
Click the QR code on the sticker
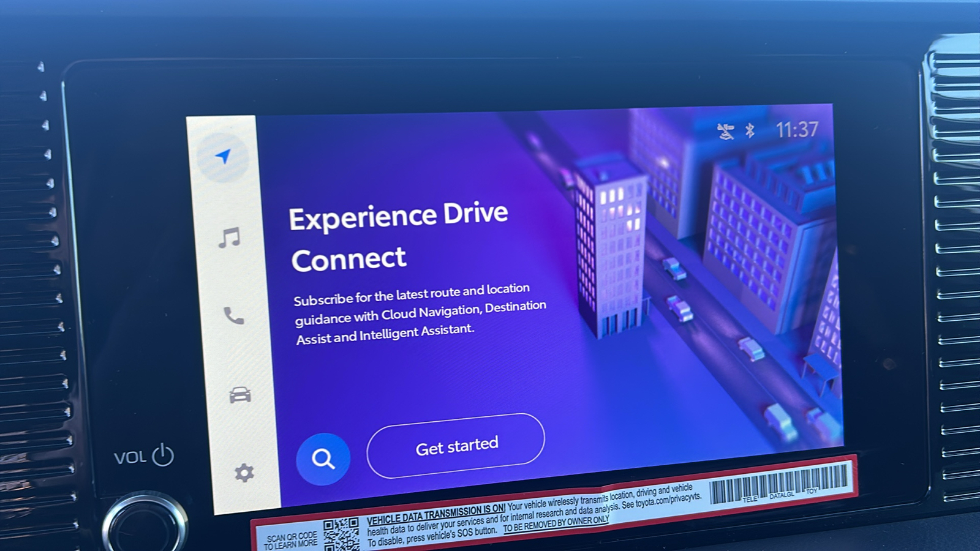click(341, 534)
